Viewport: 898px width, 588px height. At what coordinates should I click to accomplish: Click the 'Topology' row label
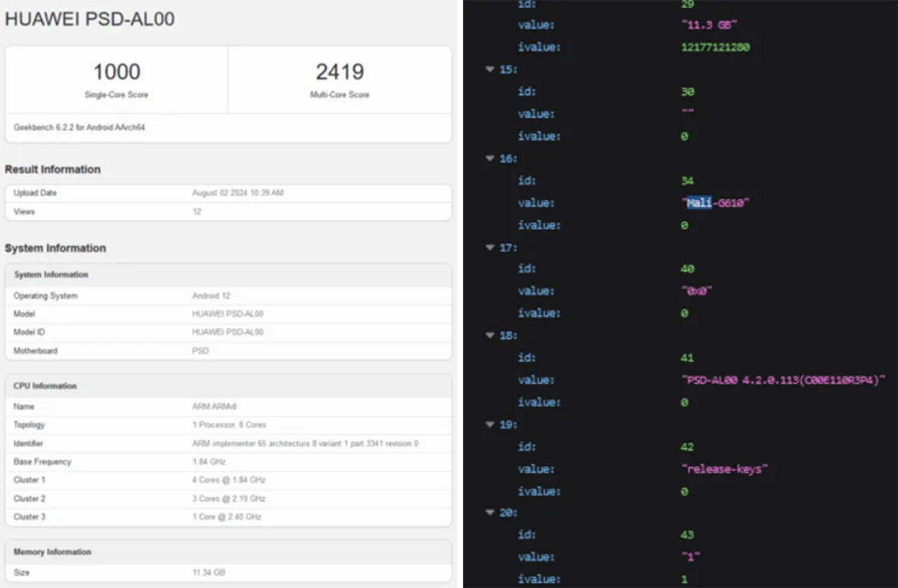click(x=29, y=425)
